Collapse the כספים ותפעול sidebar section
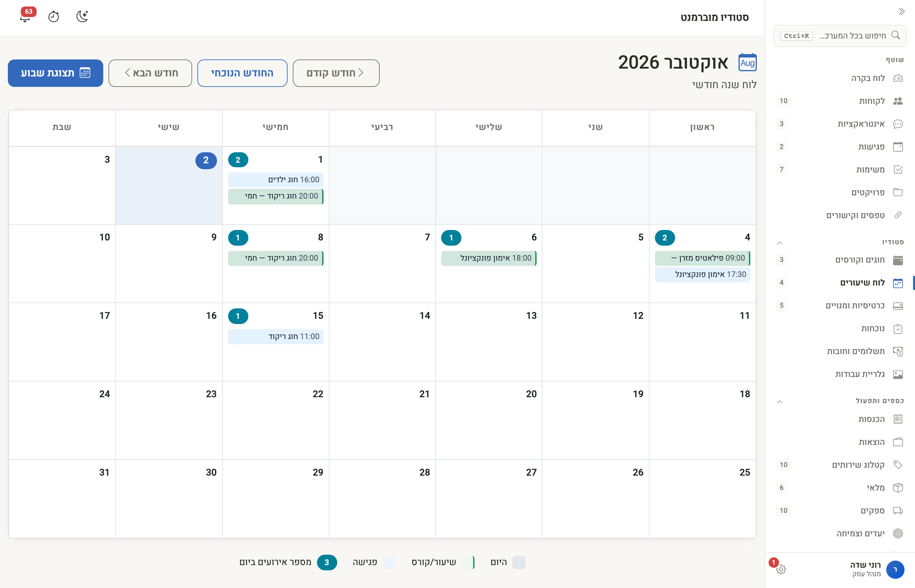Viewport: 915px width, 588px height. pos(780,402)
